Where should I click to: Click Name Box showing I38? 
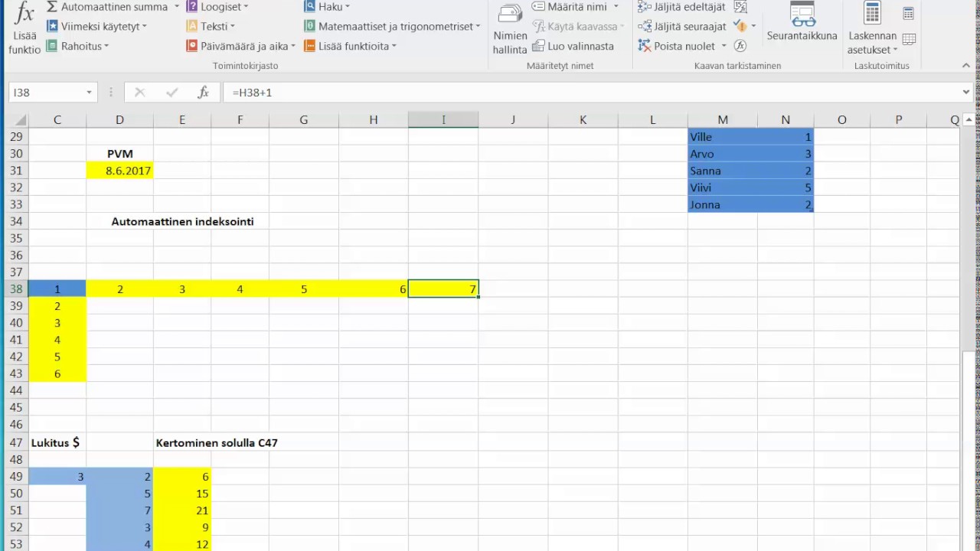46,93
